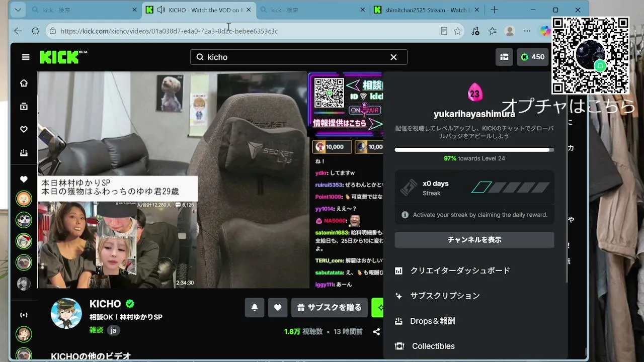Image resolution: width=644 pixels, height=362 pixels.
Task: Open the 450 KICKs balance button
Action: click(533, 57)
